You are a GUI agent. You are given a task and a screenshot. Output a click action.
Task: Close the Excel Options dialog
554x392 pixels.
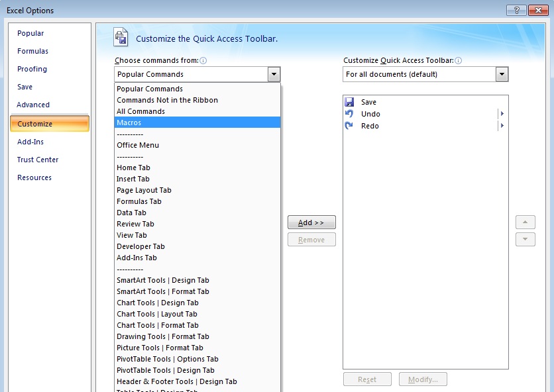tap(538, 10)
